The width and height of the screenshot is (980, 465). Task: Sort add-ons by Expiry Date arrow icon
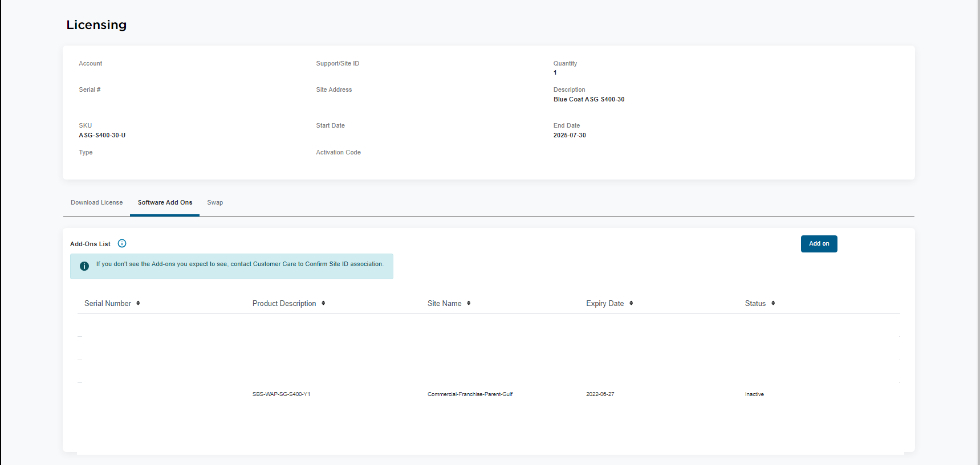pyautogui.click(x=631, y=303)
